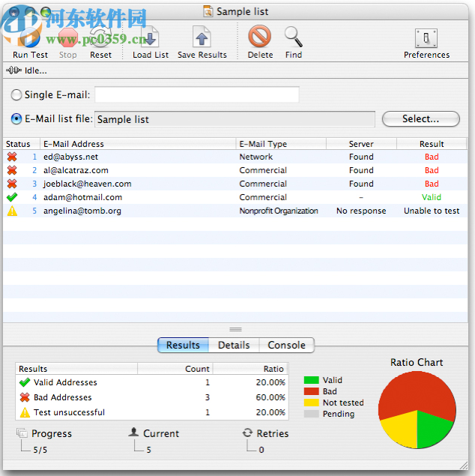
Task: Click the document icon in the title bar
Action: [x=208, y=11]
